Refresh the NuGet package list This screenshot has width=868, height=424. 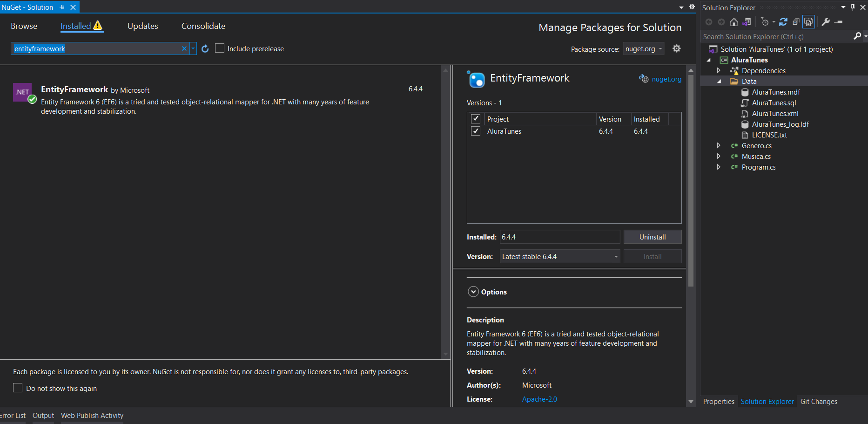(x=205, y=48)
